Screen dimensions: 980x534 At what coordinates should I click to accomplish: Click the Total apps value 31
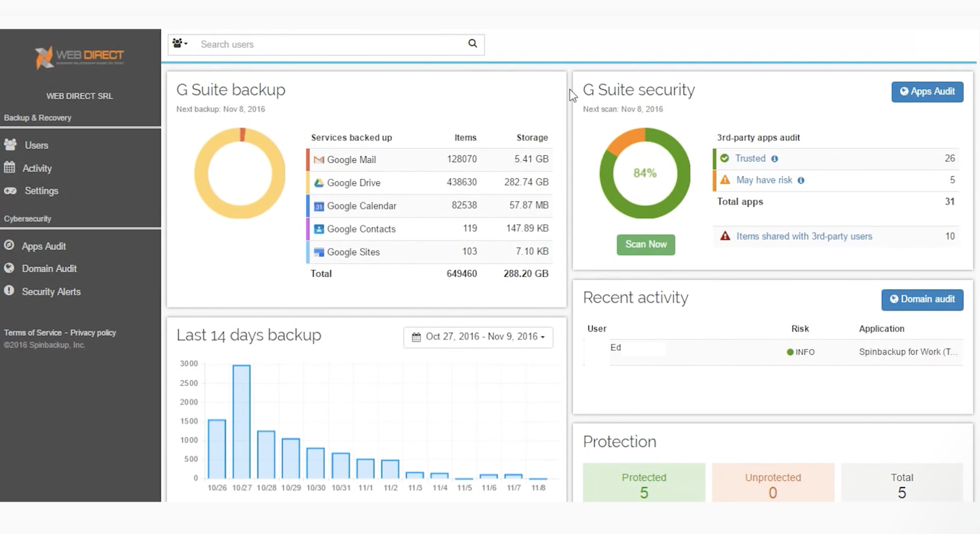[949, 202]
